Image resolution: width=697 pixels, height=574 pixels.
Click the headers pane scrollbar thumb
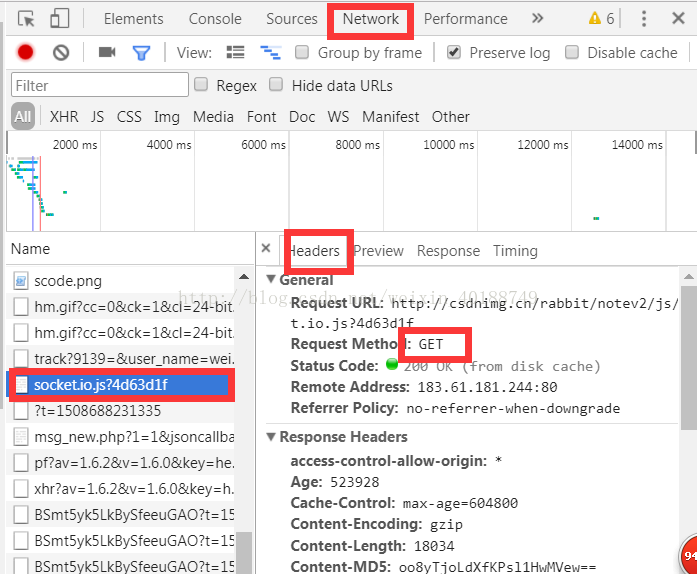click(689, 358)
